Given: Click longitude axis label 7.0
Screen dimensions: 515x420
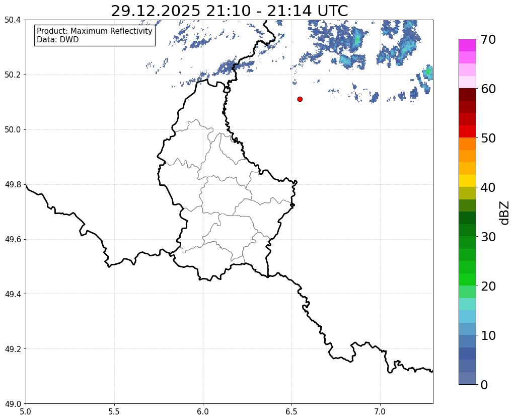Looking at the screenshot, I should [x=380, y=411].
